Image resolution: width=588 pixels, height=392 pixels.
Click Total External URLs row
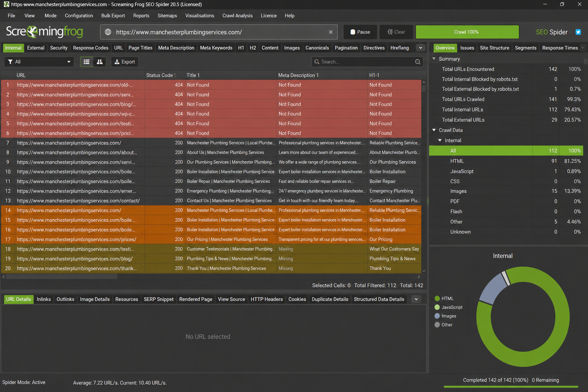[506, 120]
